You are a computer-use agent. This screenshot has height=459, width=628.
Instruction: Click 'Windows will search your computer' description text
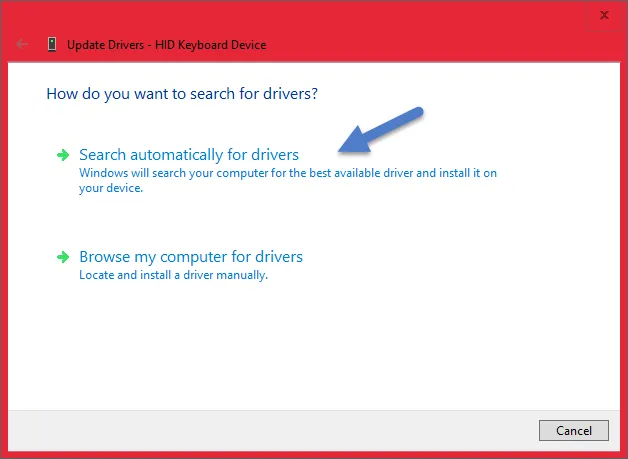[288, 180]
